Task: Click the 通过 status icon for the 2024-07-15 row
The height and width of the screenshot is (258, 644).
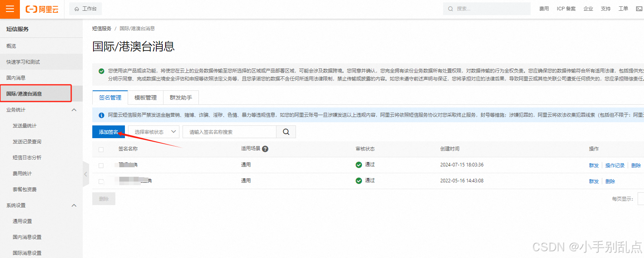Action: (x=359, y=165)
